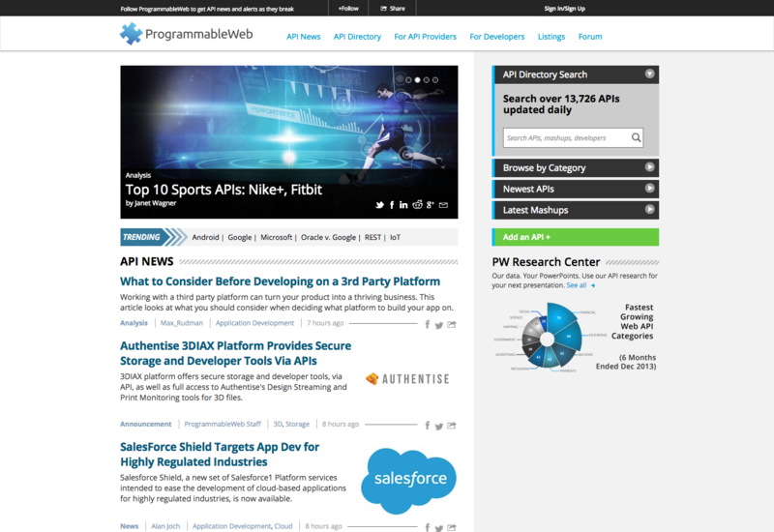Open Top 10 Sports APIs article
Image resolution: width=774 pixels, height=532 pixels.
(223, 190)
